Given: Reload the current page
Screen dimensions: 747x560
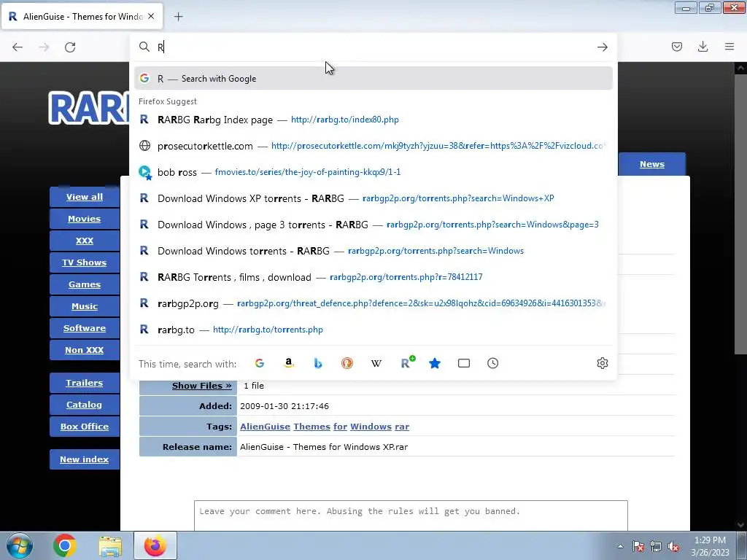Looking at the screenshot, I should click(70, 47).
